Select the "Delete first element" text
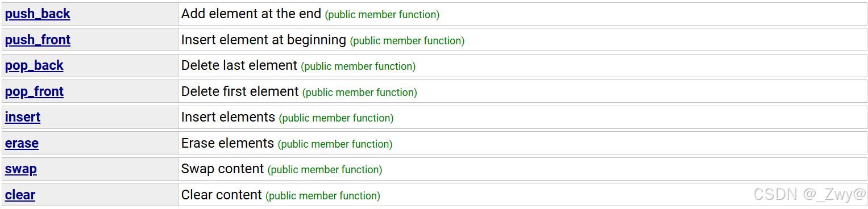 [240, 91]
